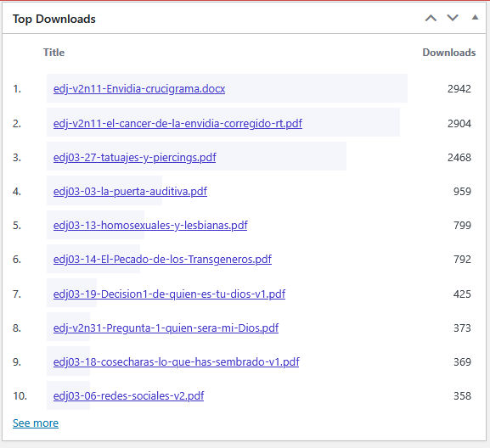This screenshot has height=448, width=490.
Task: Open edj-v2n11-Envidia-crucigrama.docx link
Action: click(x=139, y=89)
